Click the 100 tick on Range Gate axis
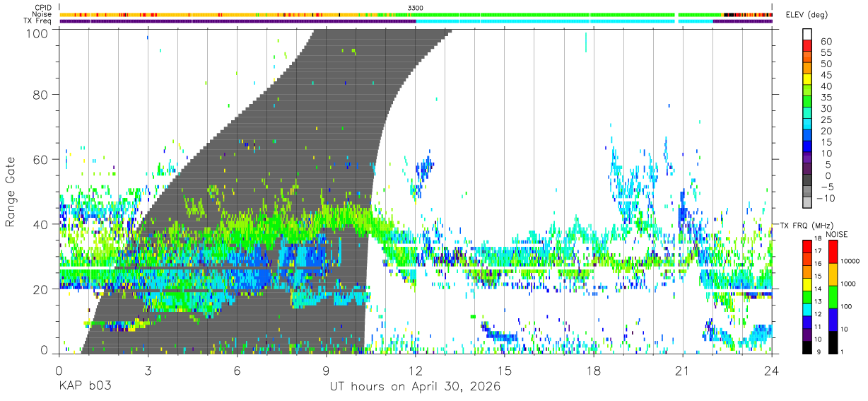Viewport: 868px width, 401px height. coord(38,33)
